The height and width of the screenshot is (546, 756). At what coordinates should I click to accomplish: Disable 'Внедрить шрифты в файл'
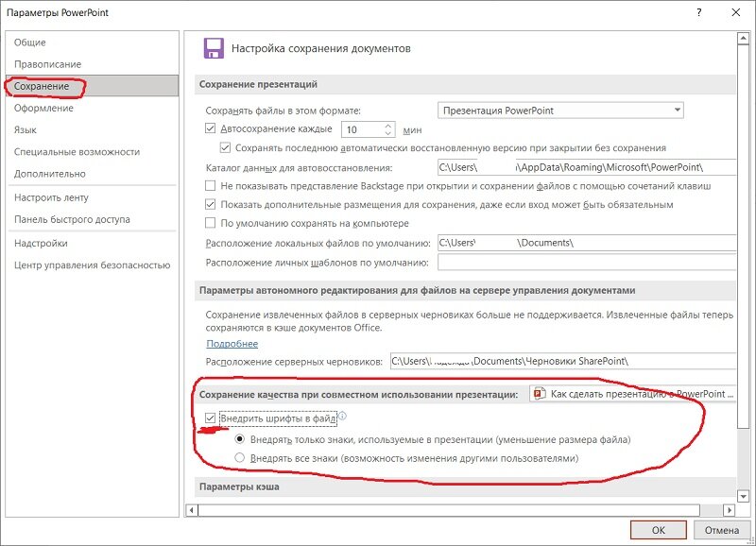coord(210,417)
